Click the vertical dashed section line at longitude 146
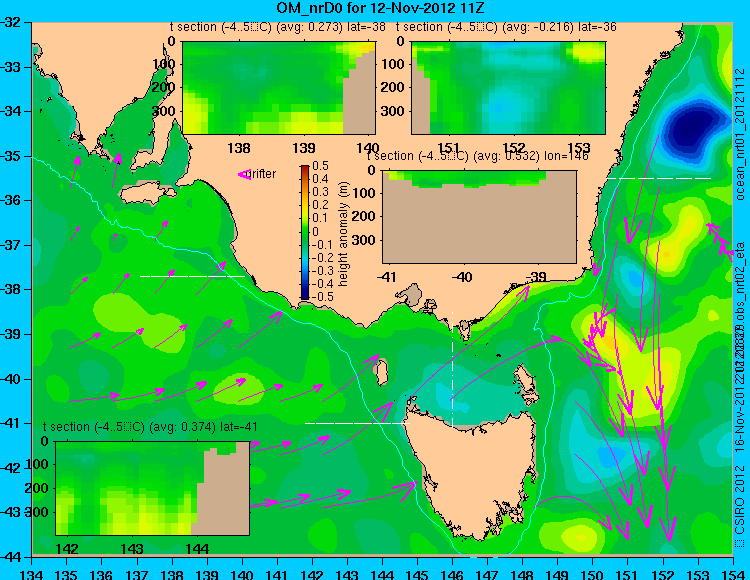Screen dimensions: 750x580 (x=452, y=369)
